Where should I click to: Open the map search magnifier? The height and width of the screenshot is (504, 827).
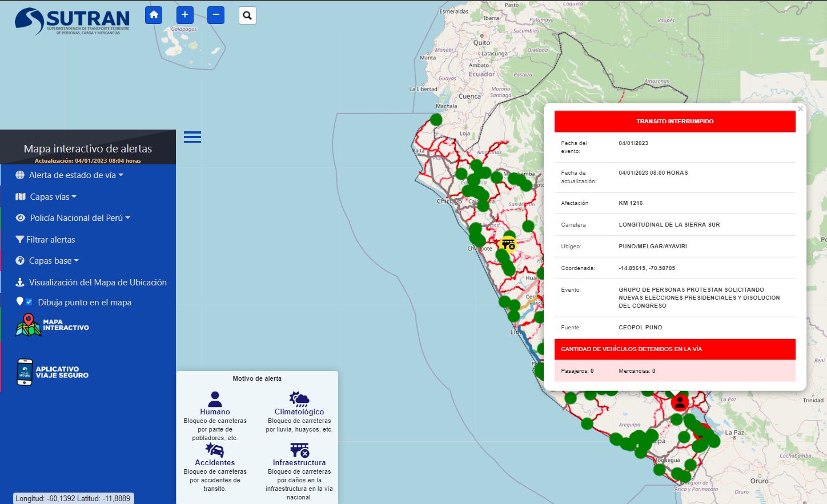pyautogui.click(x=247, y=15)
